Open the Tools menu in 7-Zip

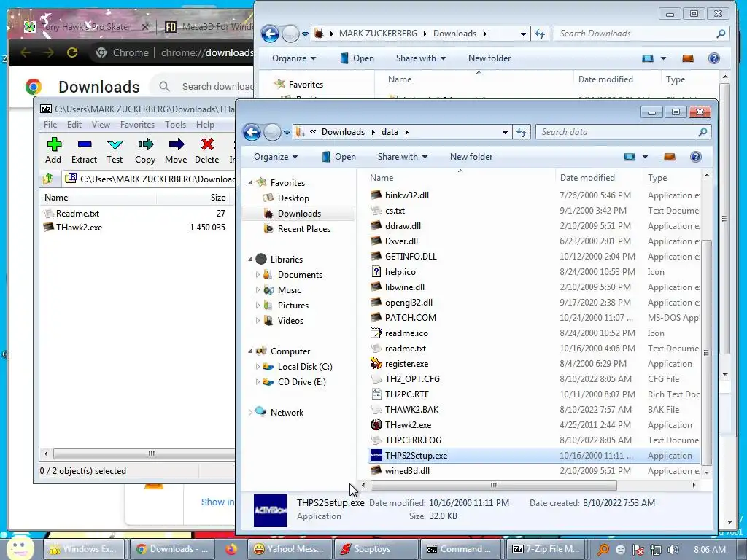coord(175,124)
